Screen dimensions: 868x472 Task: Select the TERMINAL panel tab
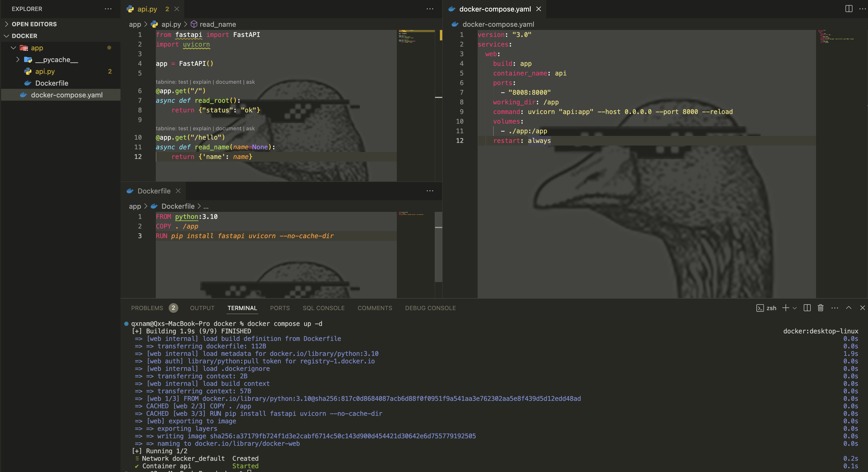point(242,308)
